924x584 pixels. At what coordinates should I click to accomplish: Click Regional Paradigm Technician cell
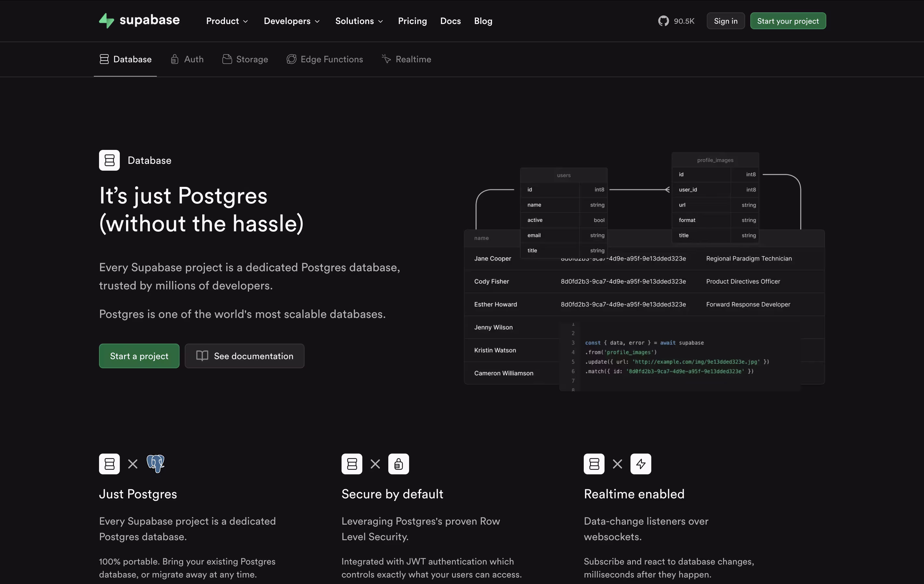(x=749, y=259)
